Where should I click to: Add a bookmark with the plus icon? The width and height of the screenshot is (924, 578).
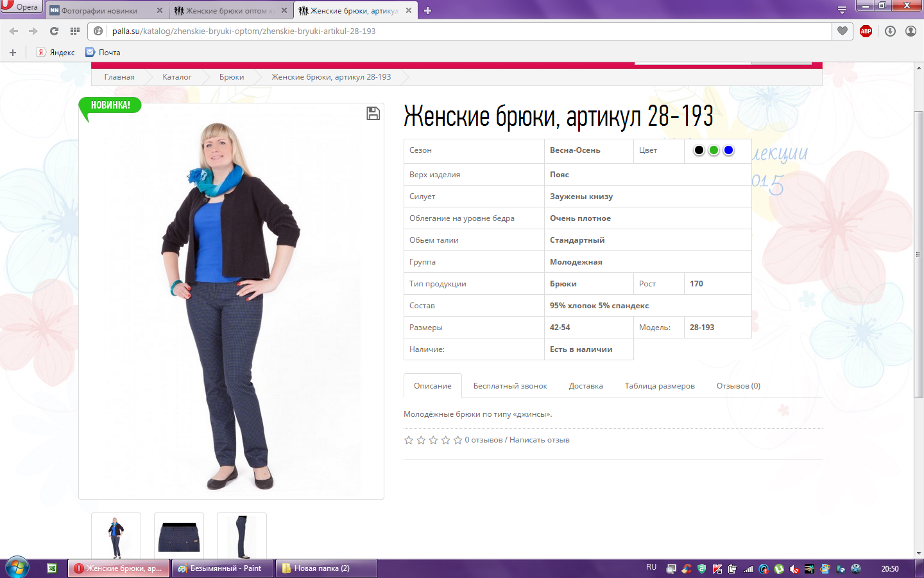[x=12, y=53]
